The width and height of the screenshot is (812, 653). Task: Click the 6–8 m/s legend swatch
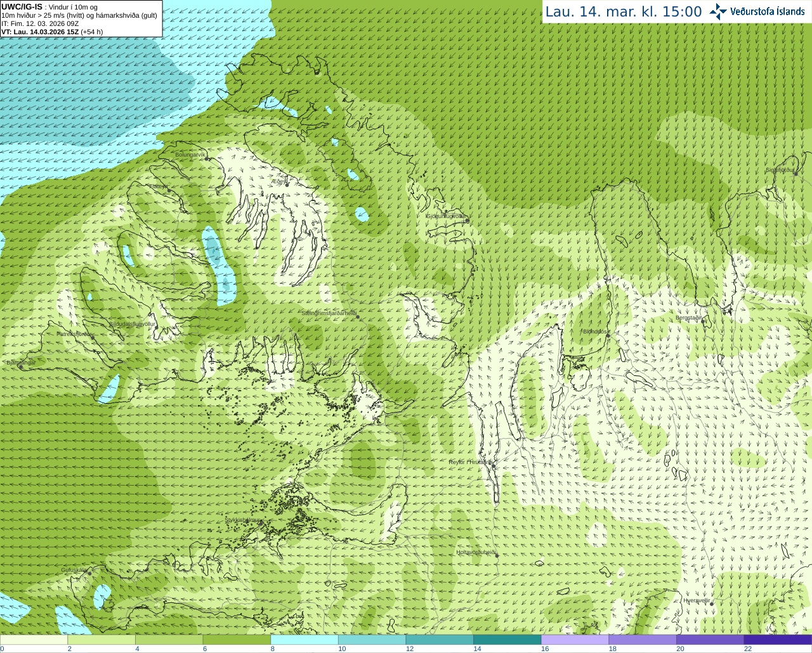[x=237, y=640]
